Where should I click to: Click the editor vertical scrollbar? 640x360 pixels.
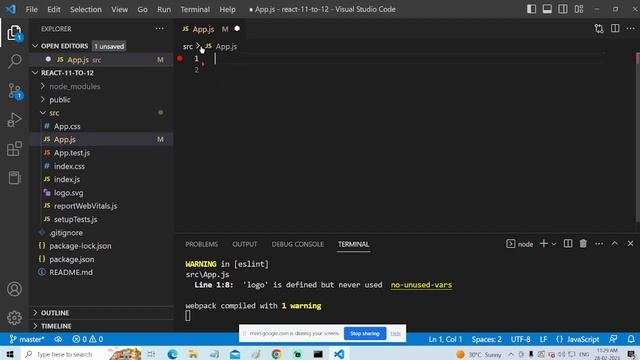(x=638, y=137)
